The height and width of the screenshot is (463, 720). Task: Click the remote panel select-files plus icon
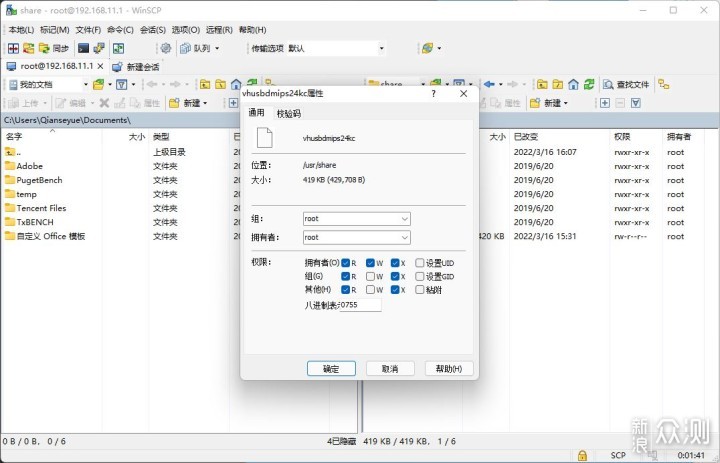point(605,103)
